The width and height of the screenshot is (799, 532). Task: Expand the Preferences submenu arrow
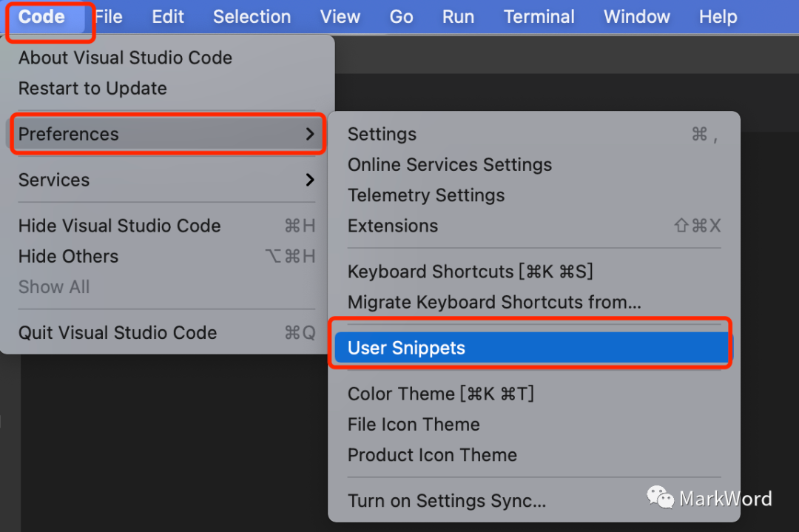[x=310, y=134]
